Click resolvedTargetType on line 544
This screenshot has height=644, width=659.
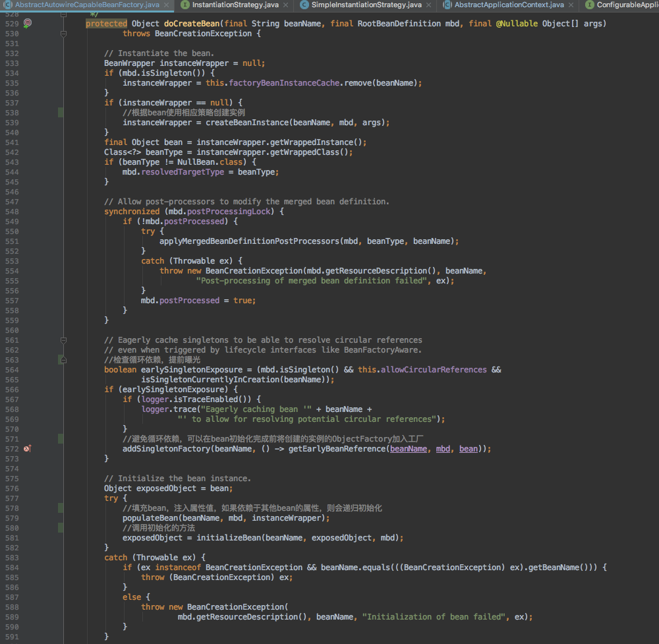(183, 172)
